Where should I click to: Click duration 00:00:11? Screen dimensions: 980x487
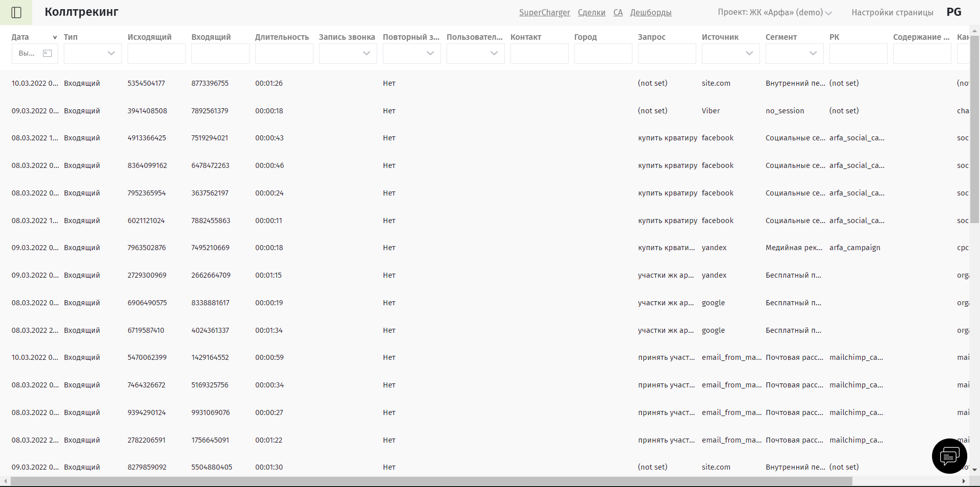tap(268, 221)
